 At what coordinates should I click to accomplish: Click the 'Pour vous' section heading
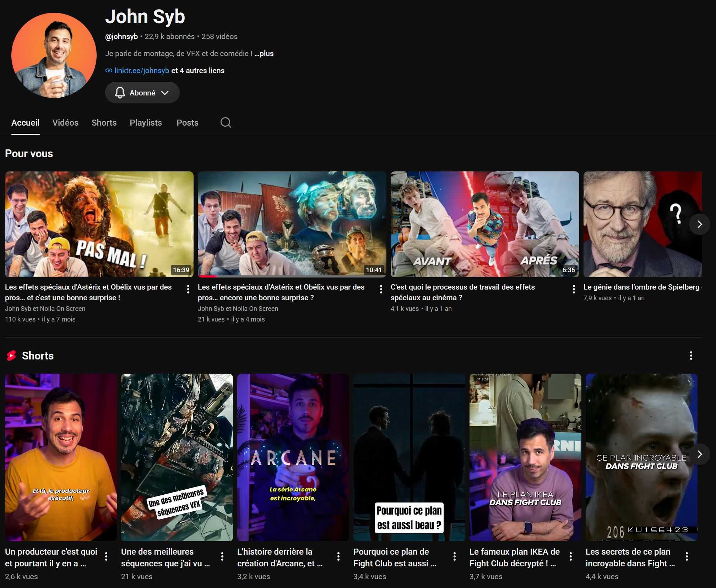click(x=29, y=154)
